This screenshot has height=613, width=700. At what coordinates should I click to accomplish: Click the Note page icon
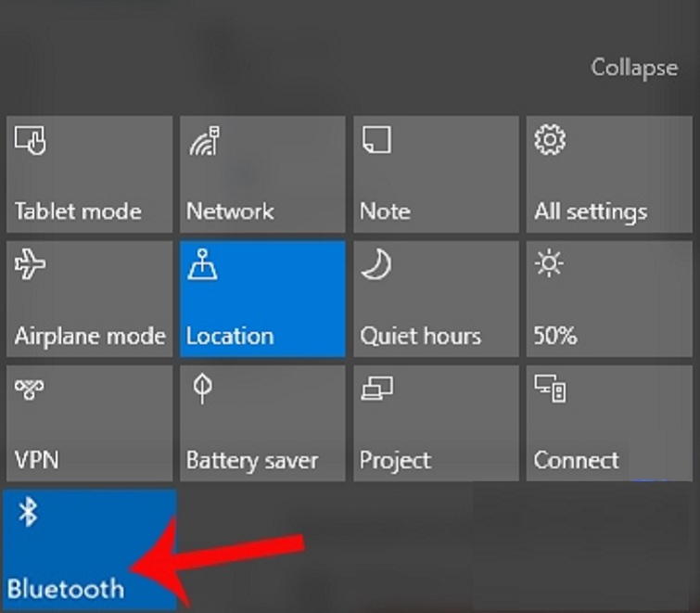(x=376, y=141)
